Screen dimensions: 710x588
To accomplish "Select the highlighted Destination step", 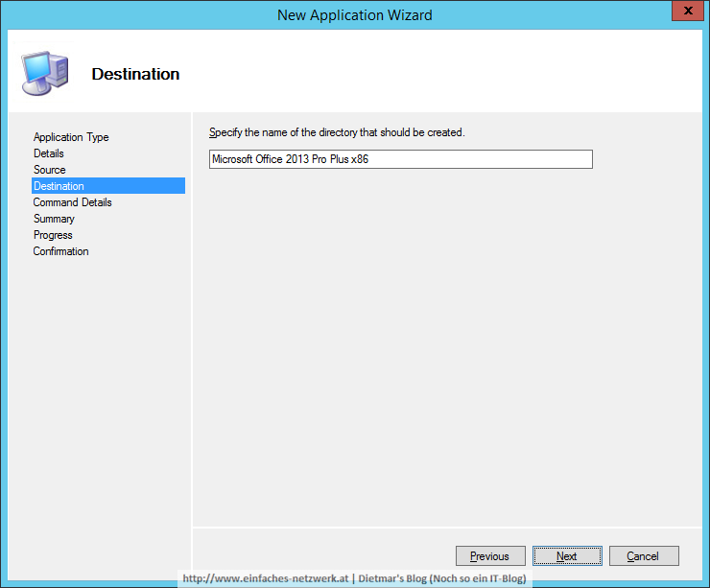I will click(108, 185).
